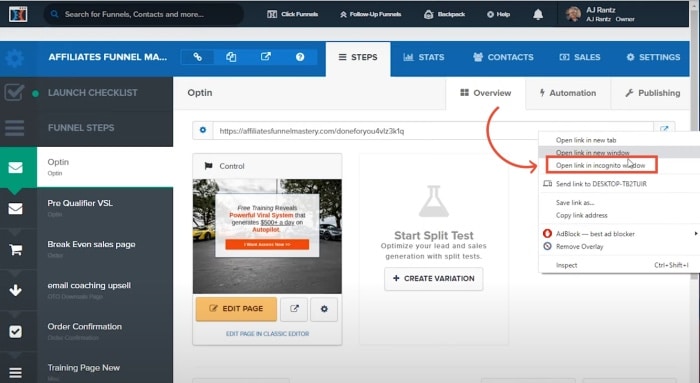Click the Pre Qualifier VSL envelope icon
The image size is (700, 383).
(16, 208)
